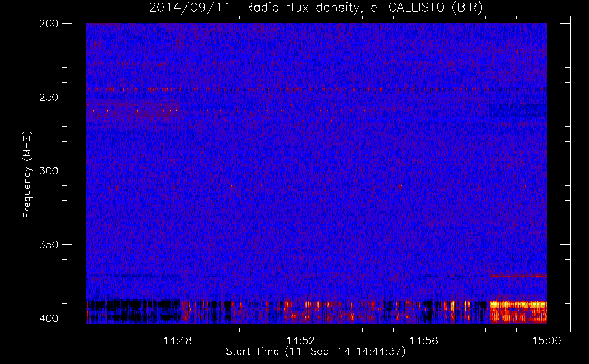Click the '400' frequency tick label

[x=49, y=318]
